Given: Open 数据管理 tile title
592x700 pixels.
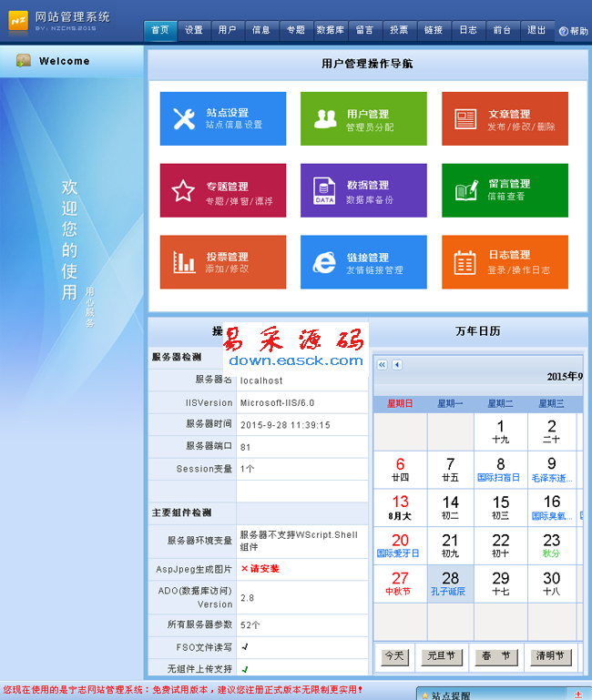Looking at the screenshot, I should tap(368, 186).
